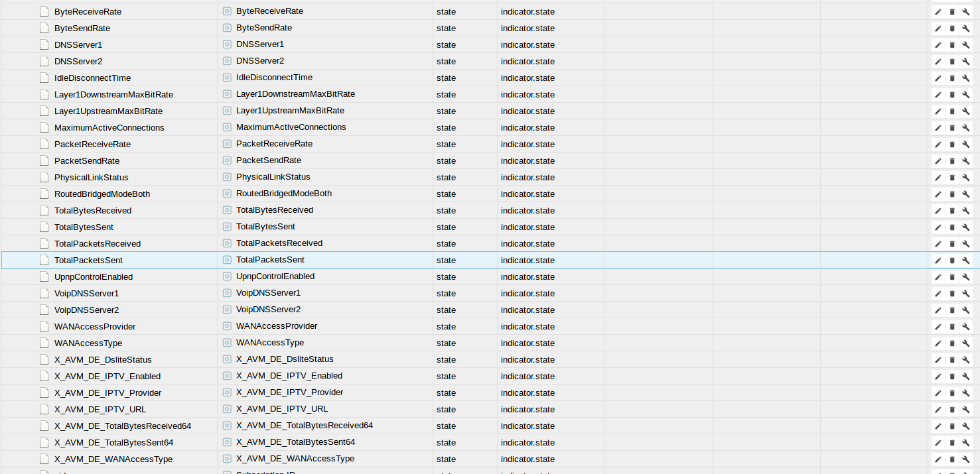Open wrench settings for X_AVM_DE_TotalBytesSent64
Image resolution: width=980 pixels, height=474 pixels.
point(965,443)
